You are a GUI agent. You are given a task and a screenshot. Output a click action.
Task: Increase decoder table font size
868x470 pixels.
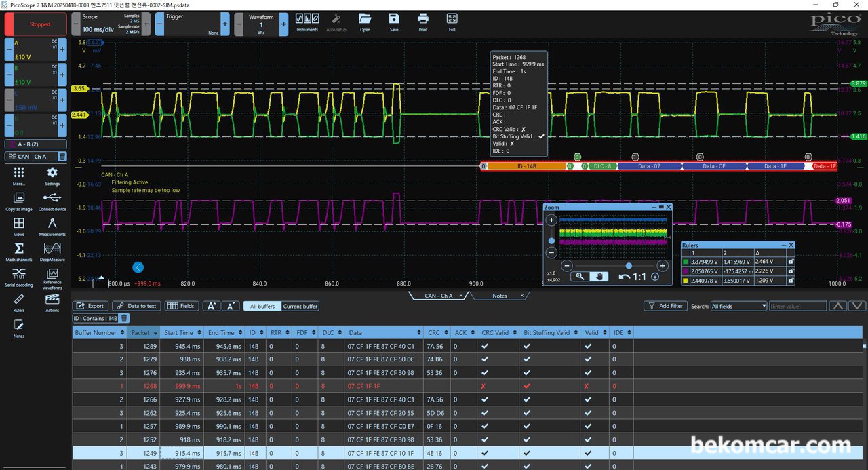click(212, 306)
